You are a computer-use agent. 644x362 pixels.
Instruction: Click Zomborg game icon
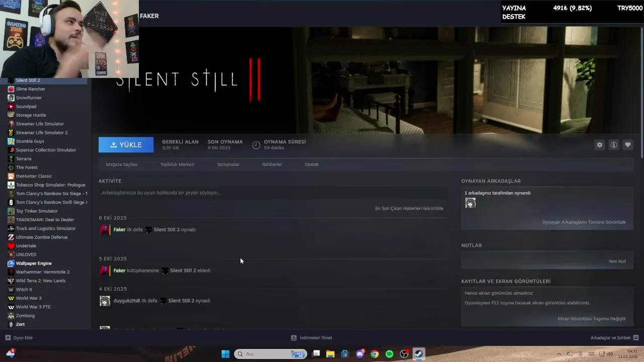point(11,316)
